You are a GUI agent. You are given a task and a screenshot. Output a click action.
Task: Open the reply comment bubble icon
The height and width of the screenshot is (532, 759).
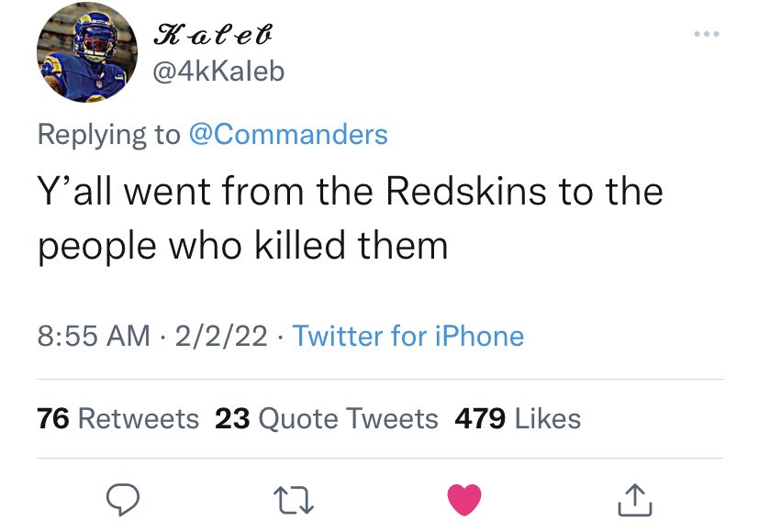[123, 500]
